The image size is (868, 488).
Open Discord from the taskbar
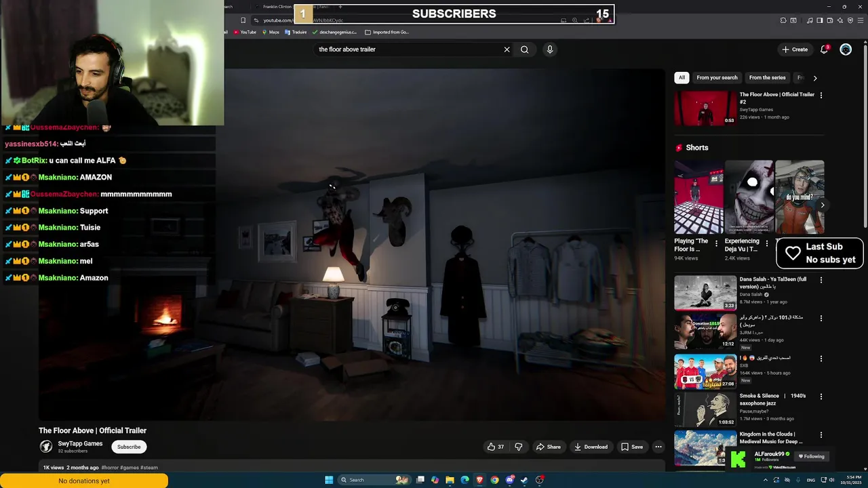pos(510,480)
